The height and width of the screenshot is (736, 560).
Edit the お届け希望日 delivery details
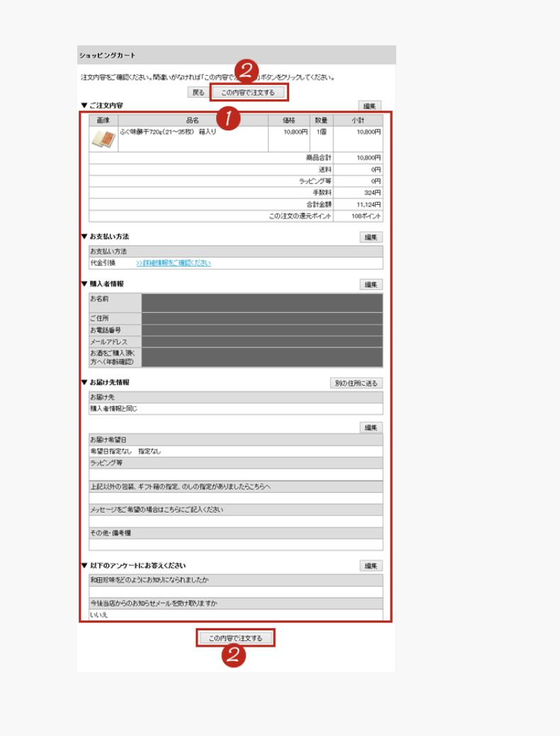(x=371, y=428)
